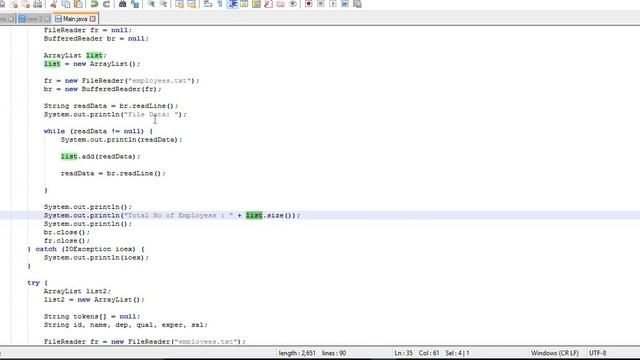
Task: Click the line 'list = new ArrayList();'
Action: 92,64
